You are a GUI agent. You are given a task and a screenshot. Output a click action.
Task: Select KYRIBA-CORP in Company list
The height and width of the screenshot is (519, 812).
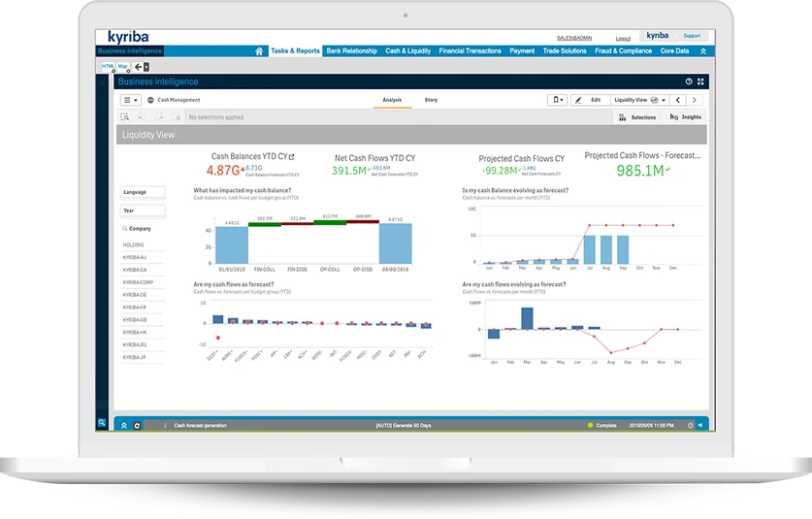pos(142,282)
